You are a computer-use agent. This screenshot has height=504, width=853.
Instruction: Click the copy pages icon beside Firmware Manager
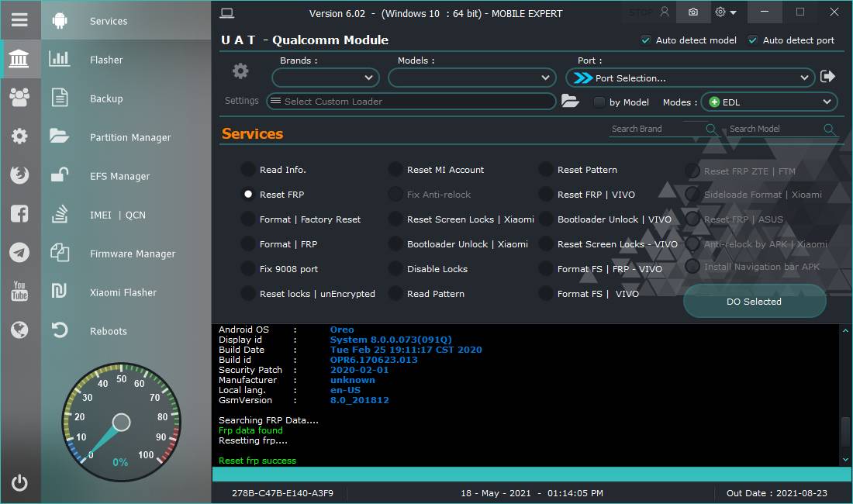coord(59,253)
